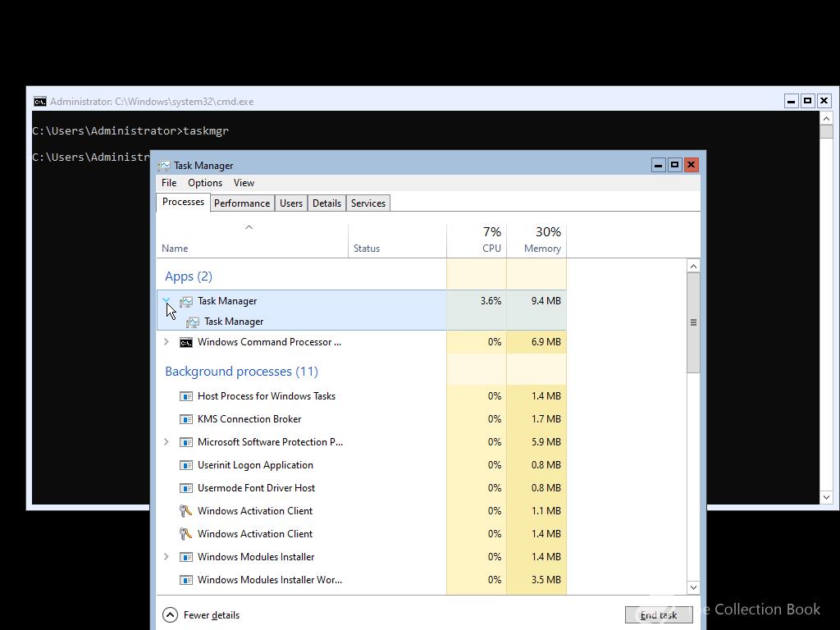Switch to the Performance tab
The height and width of the screenshot is (630, 840).
pos(242,203)
